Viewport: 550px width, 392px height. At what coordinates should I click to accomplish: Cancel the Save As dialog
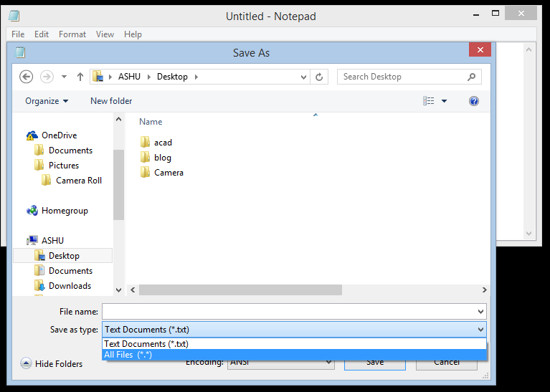click(447, 364)
